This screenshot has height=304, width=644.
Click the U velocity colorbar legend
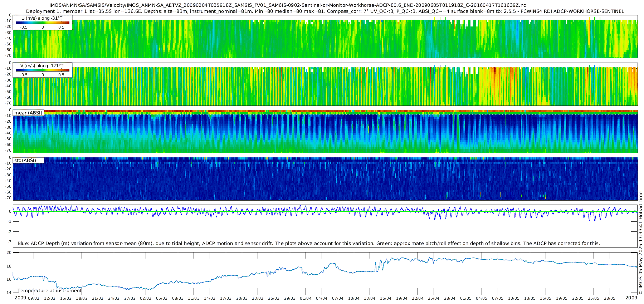tap(43, 23)
